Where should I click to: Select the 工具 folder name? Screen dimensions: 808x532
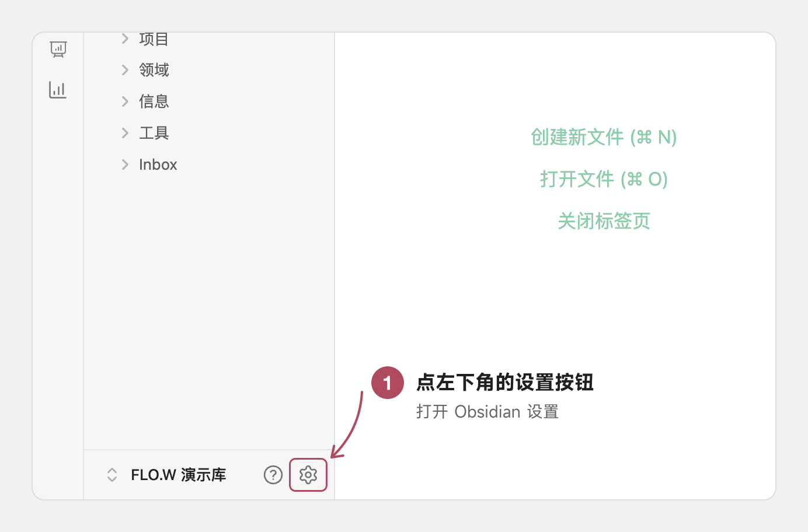coord(154,133)
